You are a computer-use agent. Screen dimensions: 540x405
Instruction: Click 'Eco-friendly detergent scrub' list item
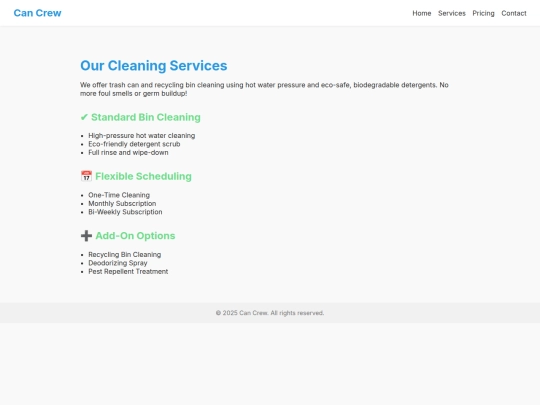[134, 144]
